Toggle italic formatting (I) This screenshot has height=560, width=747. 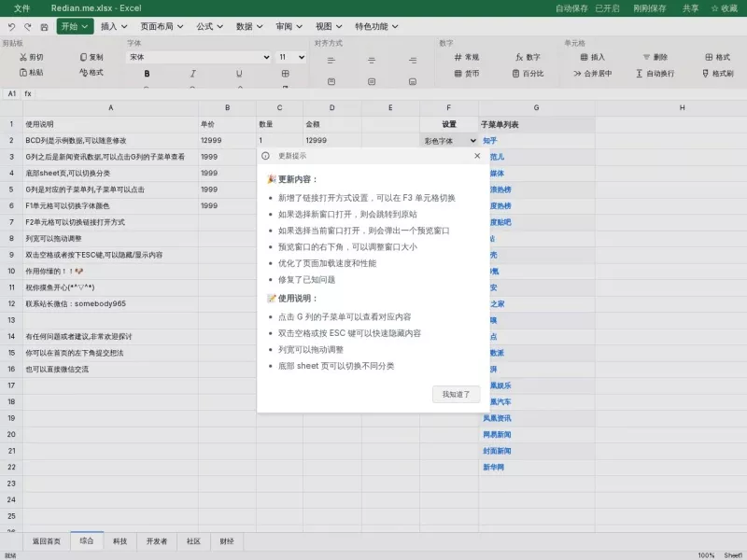coord(193,74)
